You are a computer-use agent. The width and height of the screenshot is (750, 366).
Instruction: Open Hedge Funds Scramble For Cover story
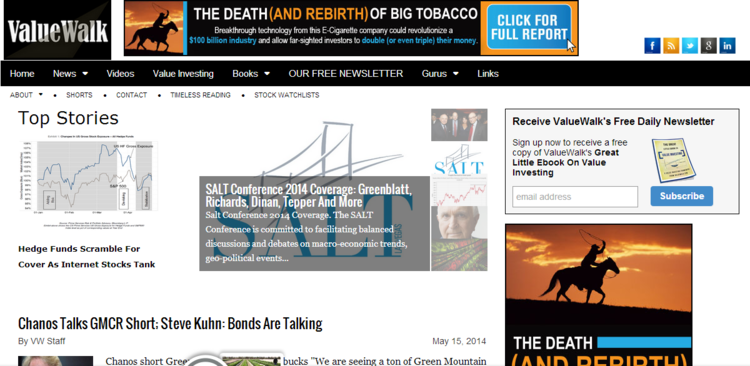click(87, 256)
